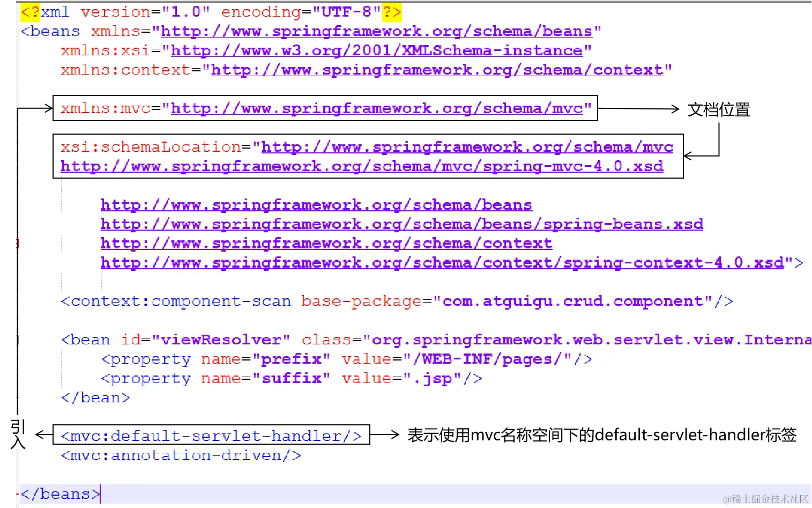Click the version attribute in the XML declaration
Screen dimensions: 812x508
115,12
